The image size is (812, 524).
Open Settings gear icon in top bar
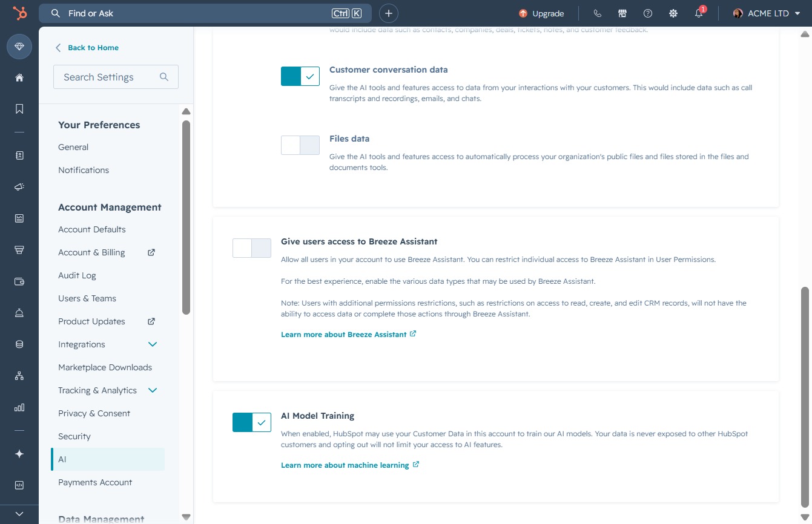[673, 13]
